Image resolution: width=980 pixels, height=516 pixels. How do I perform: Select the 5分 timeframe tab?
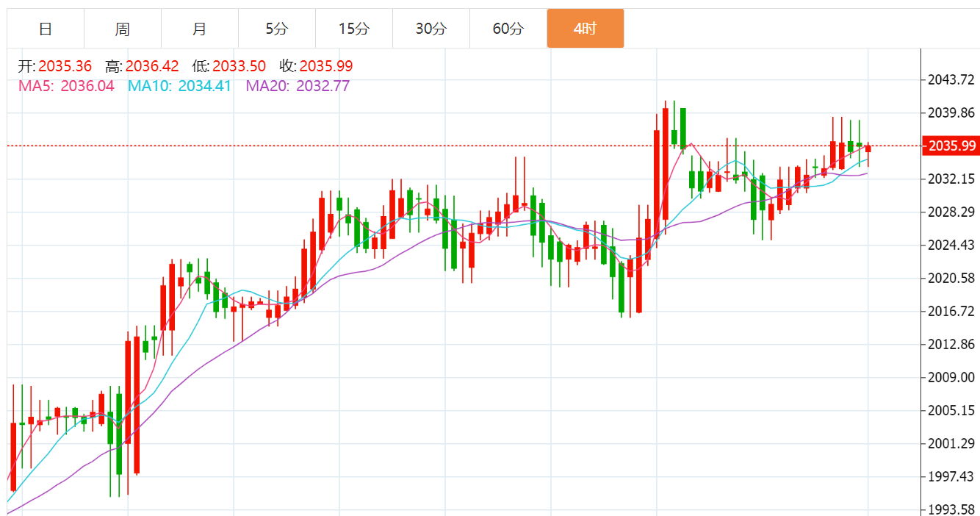277,29
